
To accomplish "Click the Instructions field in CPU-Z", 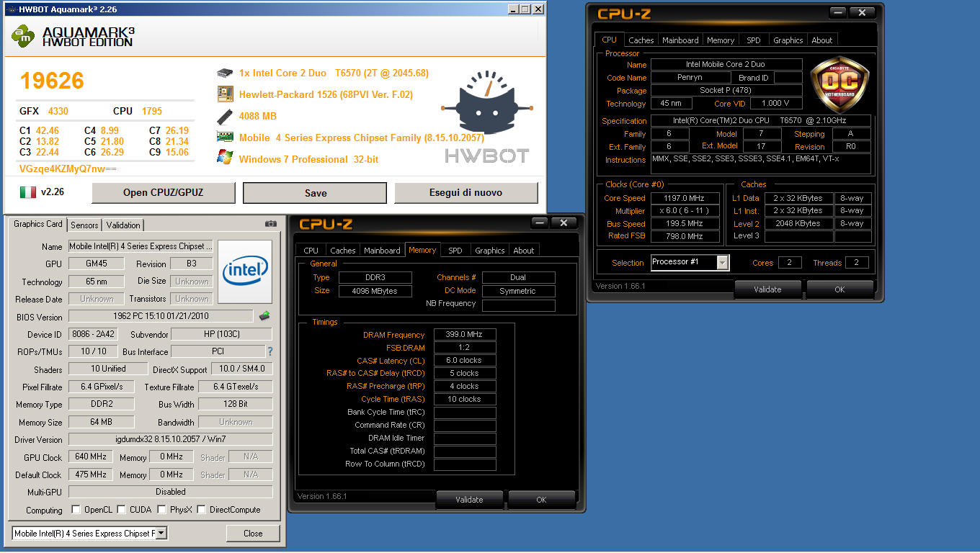I will [760, 163].
